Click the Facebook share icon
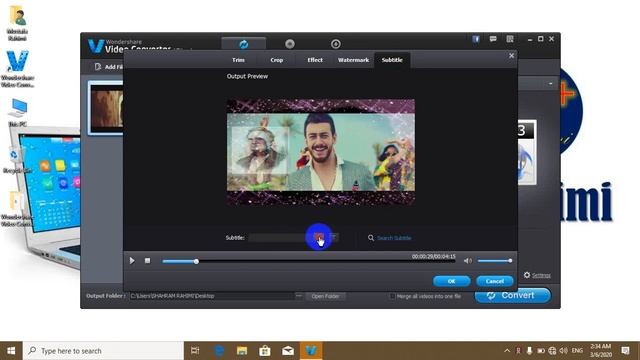 point(476,39)
